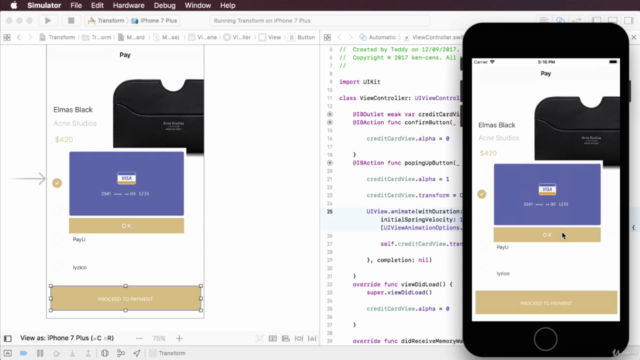The width and height of the screenshot is (640, 360).
Task: Toggle the document outline sidebar icon
Action: coord(7,338)
